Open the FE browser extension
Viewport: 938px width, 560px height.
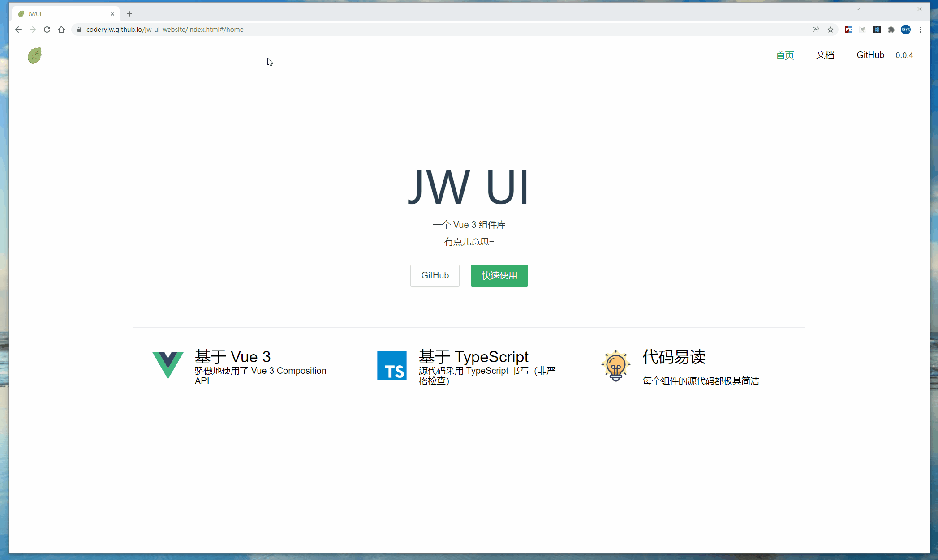848,30
